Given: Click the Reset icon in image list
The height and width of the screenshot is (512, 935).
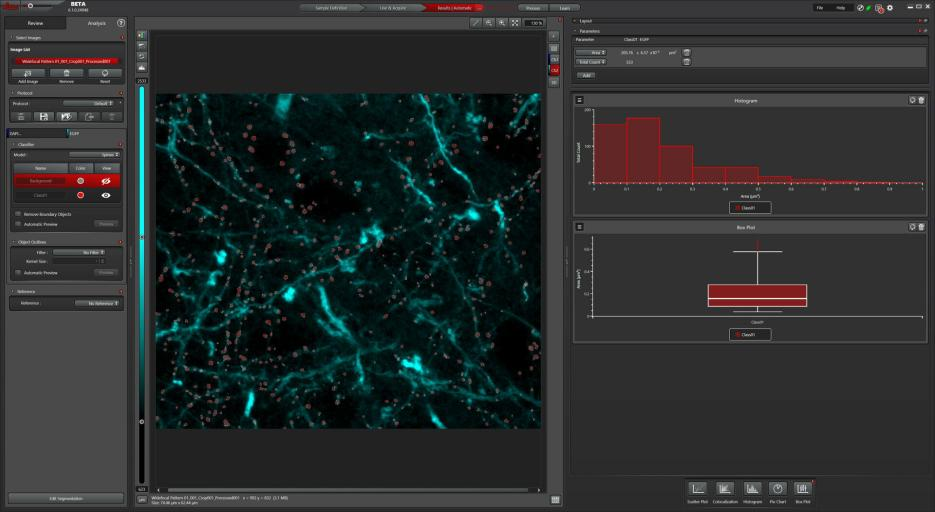Looking at the screenshot, I should [105, 73].
